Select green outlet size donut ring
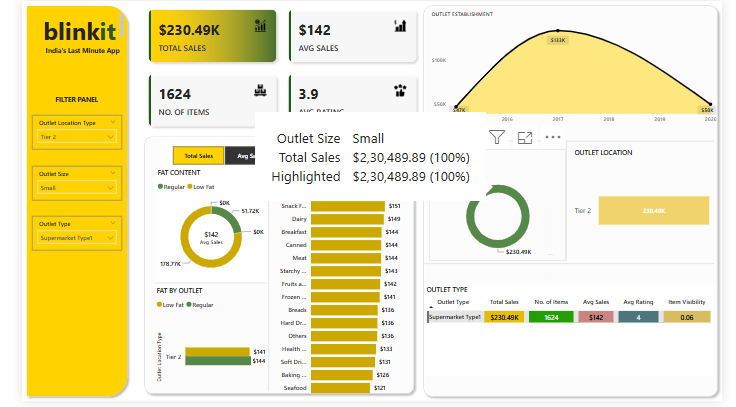The image size is (736, 407). click(x=498, y=246)
